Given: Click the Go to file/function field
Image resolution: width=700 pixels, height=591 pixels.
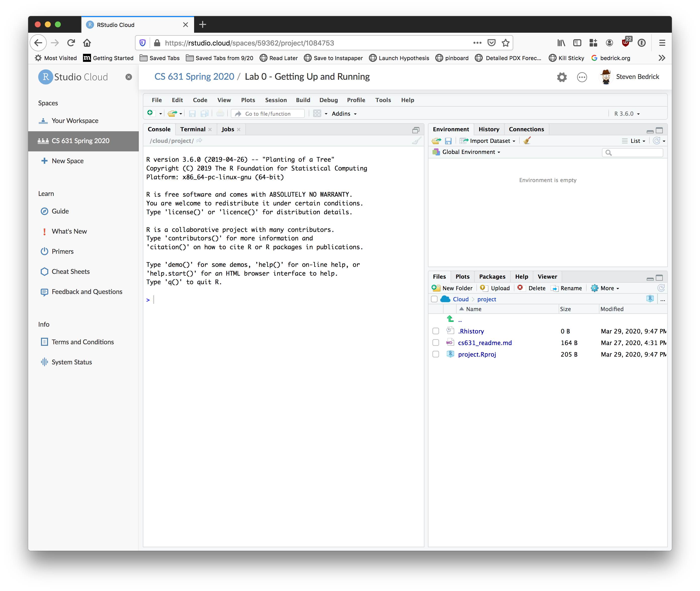Looking at the screenshot, I should tap(268, 114).
